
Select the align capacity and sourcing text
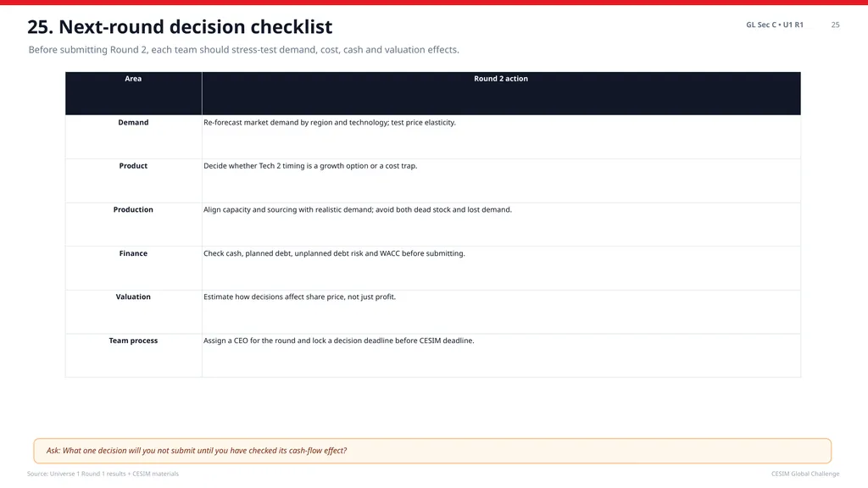pyautogui.click(x=358, y=209)
